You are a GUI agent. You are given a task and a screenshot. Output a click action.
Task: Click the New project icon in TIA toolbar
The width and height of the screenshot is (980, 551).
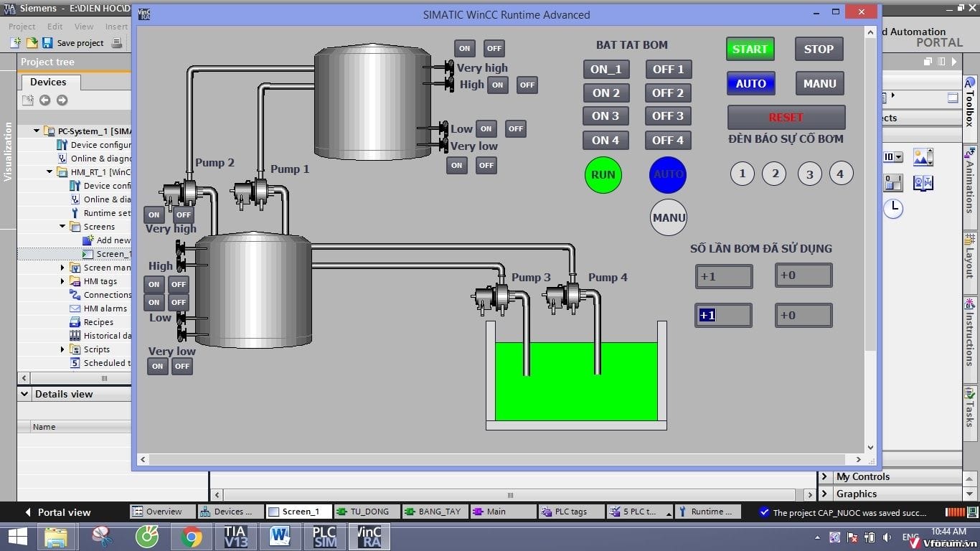pyautogui.click(x=16, y=43)
